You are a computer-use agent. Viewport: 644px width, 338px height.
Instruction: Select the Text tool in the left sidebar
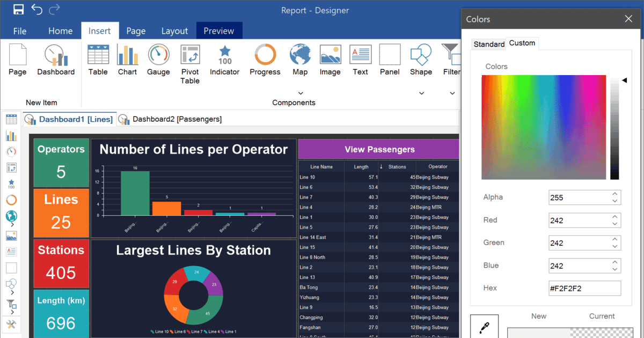[x=11, y=251]
